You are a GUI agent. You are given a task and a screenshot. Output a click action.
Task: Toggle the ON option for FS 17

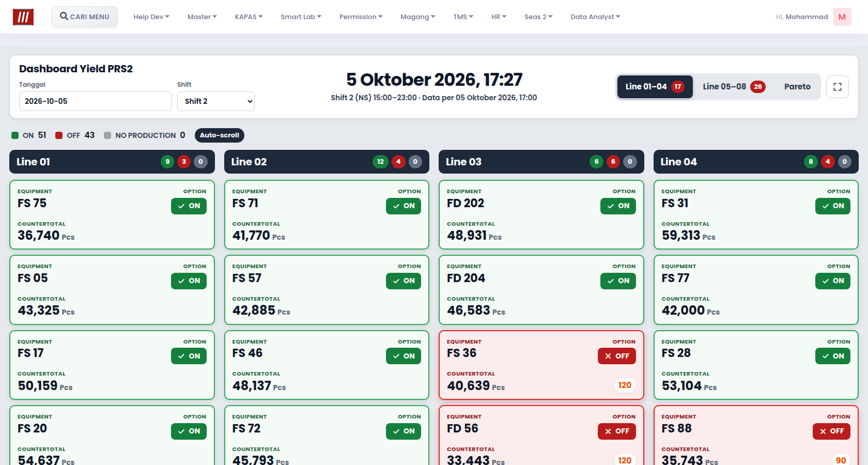(189, 356)
